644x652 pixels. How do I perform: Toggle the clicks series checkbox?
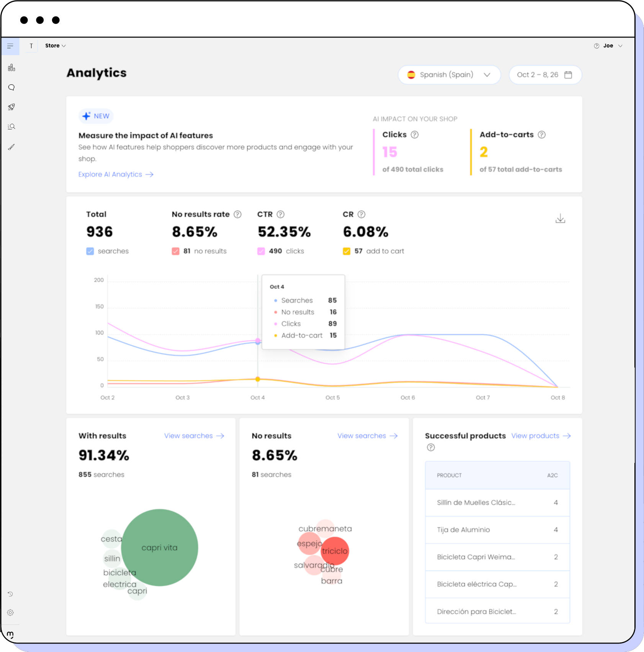pos(261,251)
